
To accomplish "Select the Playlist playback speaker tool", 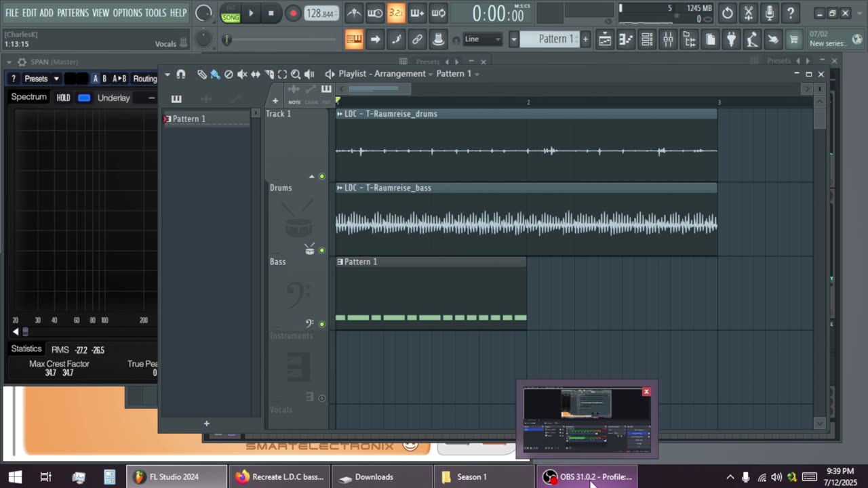I will coord(309,74).
